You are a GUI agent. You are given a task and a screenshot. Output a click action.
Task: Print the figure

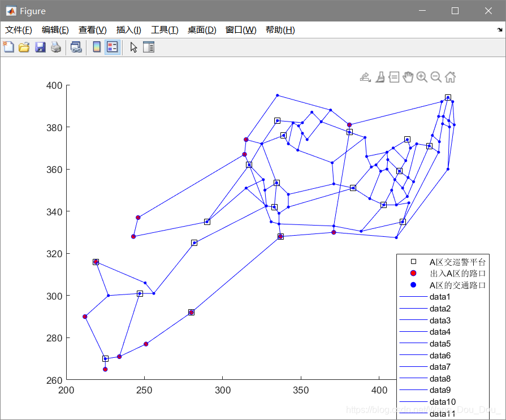(x=55, y=47)
